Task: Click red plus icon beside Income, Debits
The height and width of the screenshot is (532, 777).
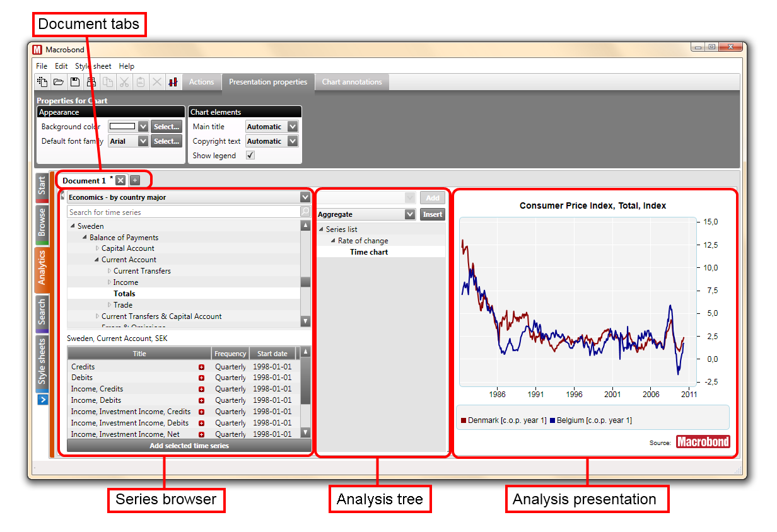Action: click(x=202, y=400)
